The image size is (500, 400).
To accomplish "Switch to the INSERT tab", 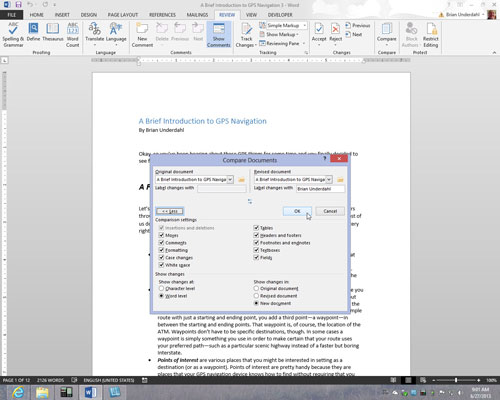I will tap(62, 15).
